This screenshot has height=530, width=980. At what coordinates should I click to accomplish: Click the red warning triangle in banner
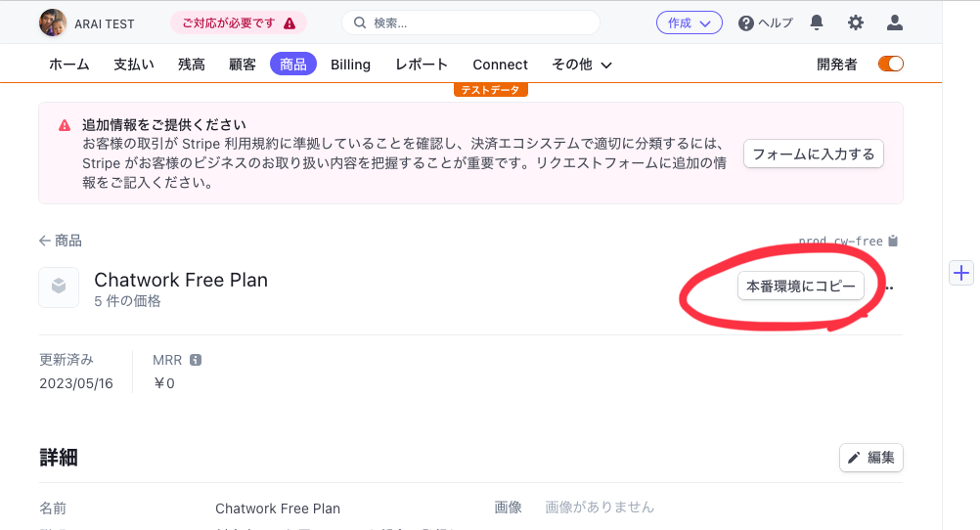click(x=65, y=125)
